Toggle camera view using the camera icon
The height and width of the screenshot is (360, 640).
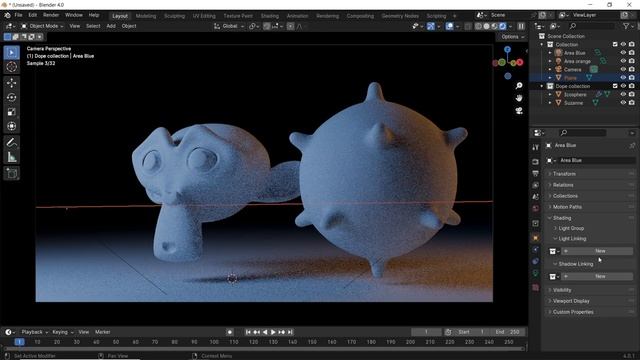tap(519, 111)
